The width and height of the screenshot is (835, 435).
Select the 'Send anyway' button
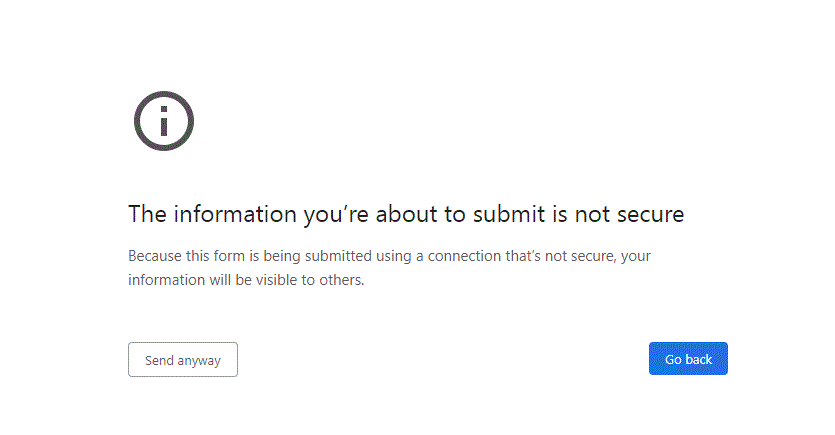[183, 359]
